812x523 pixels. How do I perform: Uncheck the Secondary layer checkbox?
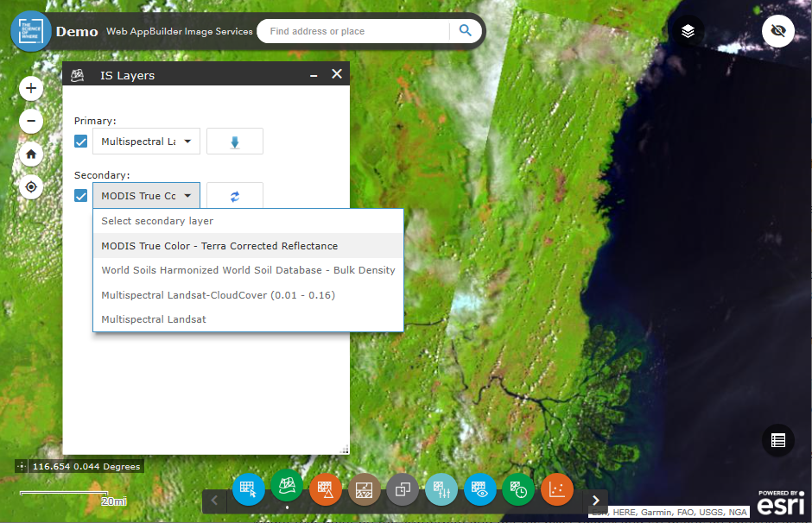pos(81,196)
